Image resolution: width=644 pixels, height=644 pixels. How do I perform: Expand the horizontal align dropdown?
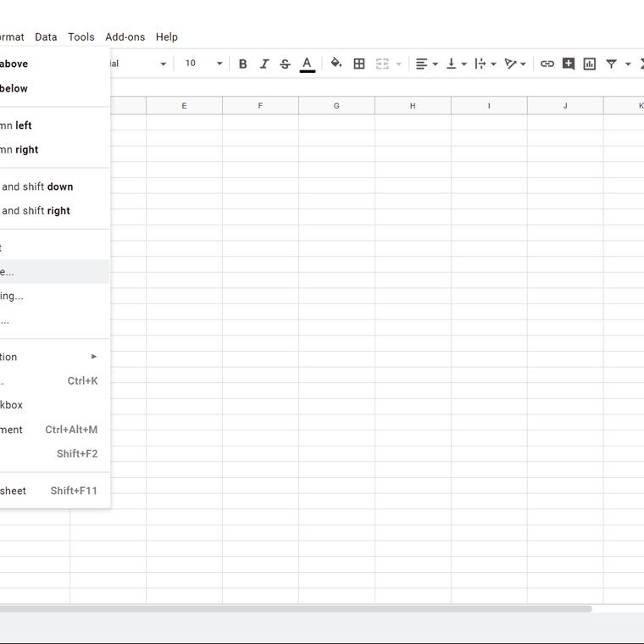pos(426,64)
